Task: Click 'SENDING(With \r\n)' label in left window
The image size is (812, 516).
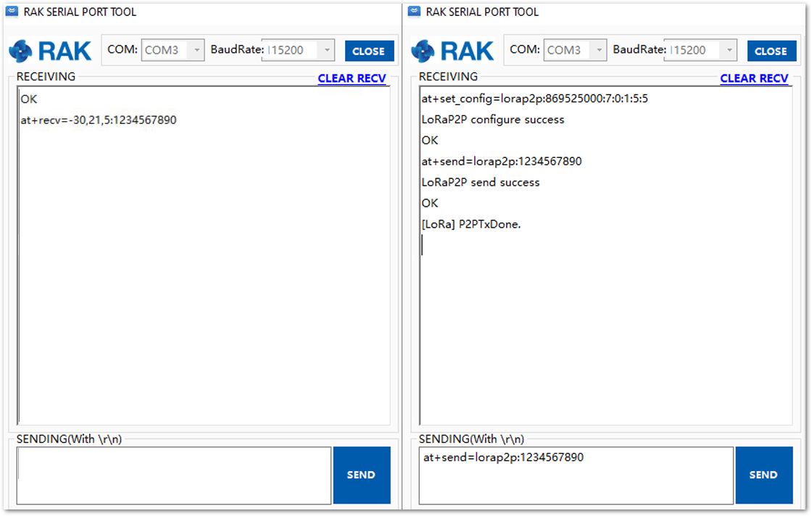Action: tap(70, 439)
